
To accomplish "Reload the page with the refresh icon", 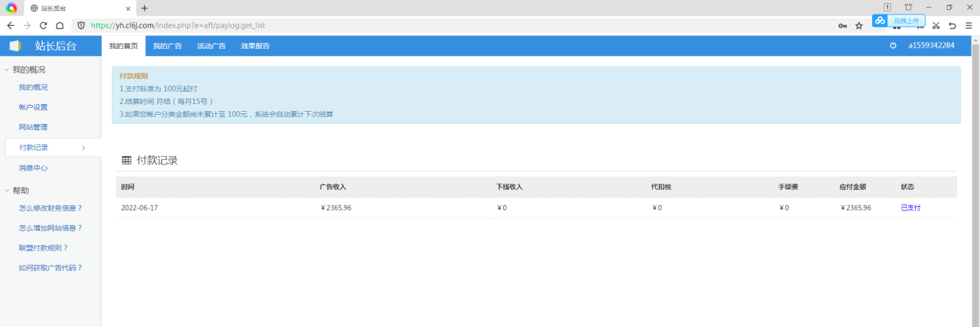I will click(43, 25).
